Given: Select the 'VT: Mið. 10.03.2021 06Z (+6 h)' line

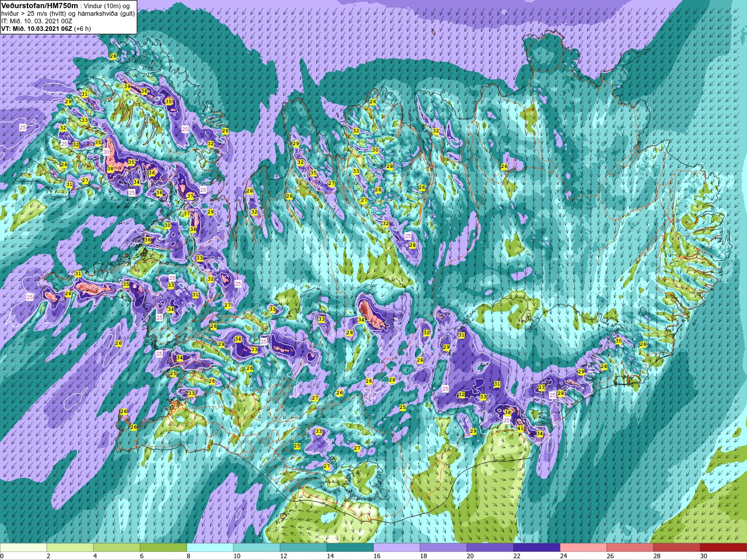Looking at the screenshot, I should [46, 28].
